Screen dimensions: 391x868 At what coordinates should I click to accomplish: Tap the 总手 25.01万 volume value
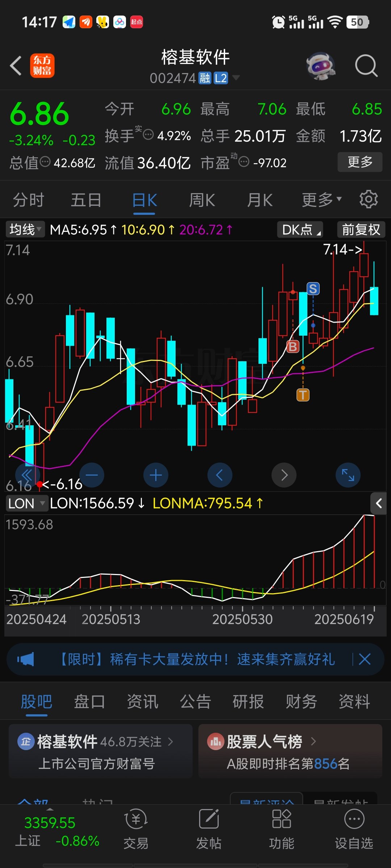point(260,136)
